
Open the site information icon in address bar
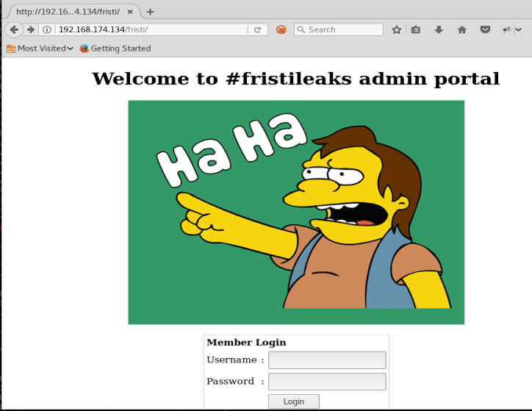coord(47,30)
